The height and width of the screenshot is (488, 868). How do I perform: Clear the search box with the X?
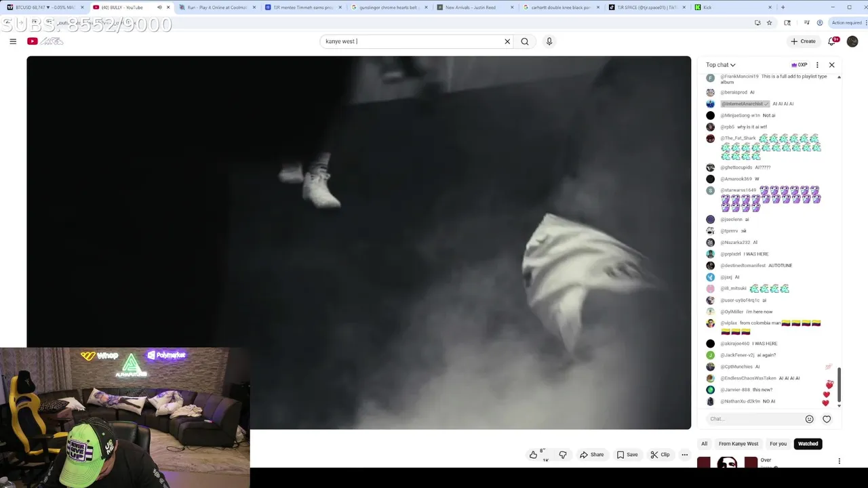tap(507, 41)
